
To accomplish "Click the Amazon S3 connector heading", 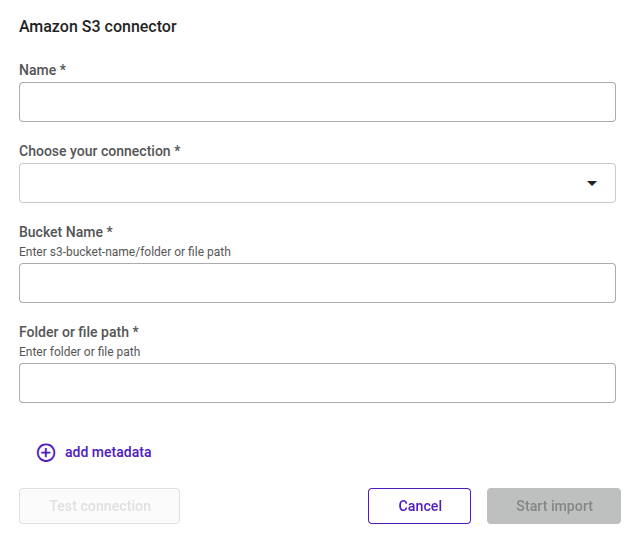I will click(98, 27).
